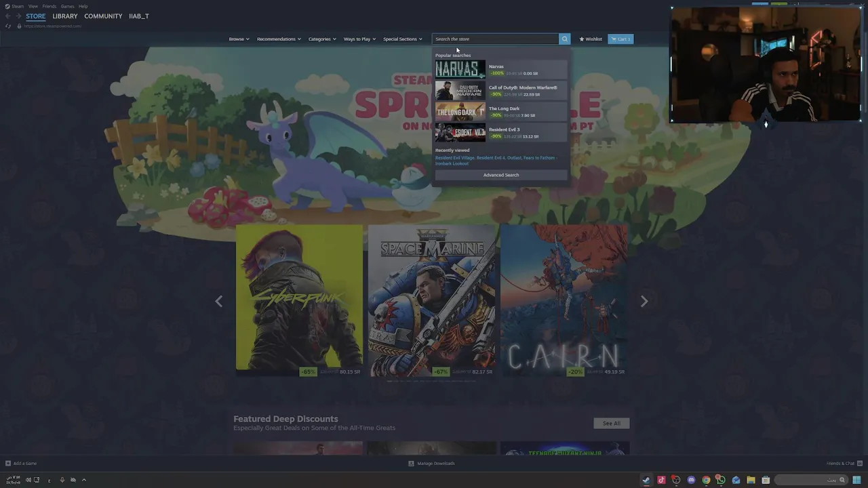Click the microphone tray icon
The width and height of the screenshot is (868, 488).
click(x=62, y=480)
